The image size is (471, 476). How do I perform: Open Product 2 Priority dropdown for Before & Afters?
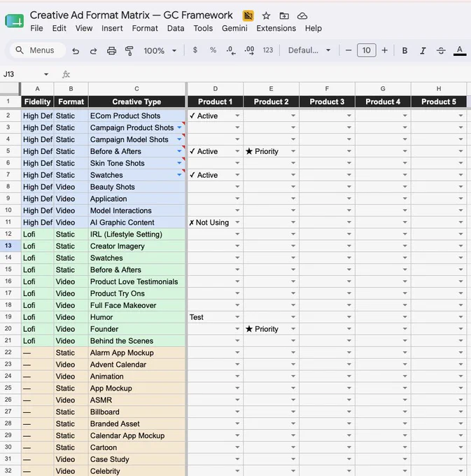(293, 151)
